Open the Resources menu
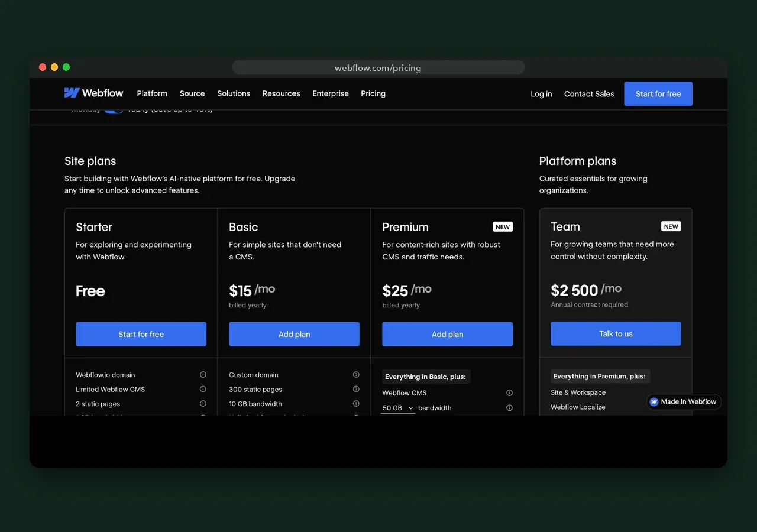 [x=282, y=93]
